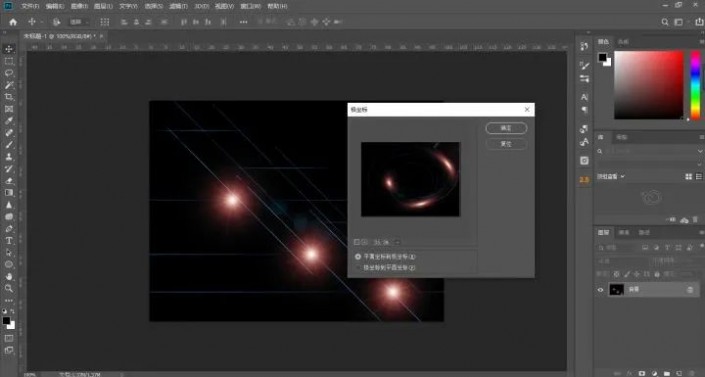Image resolution: width=705 pixels, height=377 pixels.
Task: Click the add layer mask icon
Action: point(642,373)
